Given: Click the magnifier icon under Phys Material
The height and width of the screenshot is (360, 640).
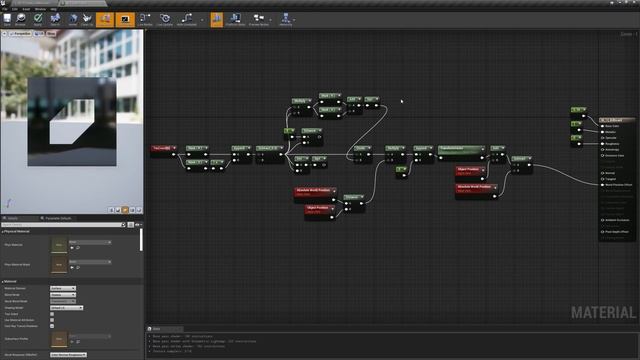Looking at the screenshot, I should coord(78,248).
